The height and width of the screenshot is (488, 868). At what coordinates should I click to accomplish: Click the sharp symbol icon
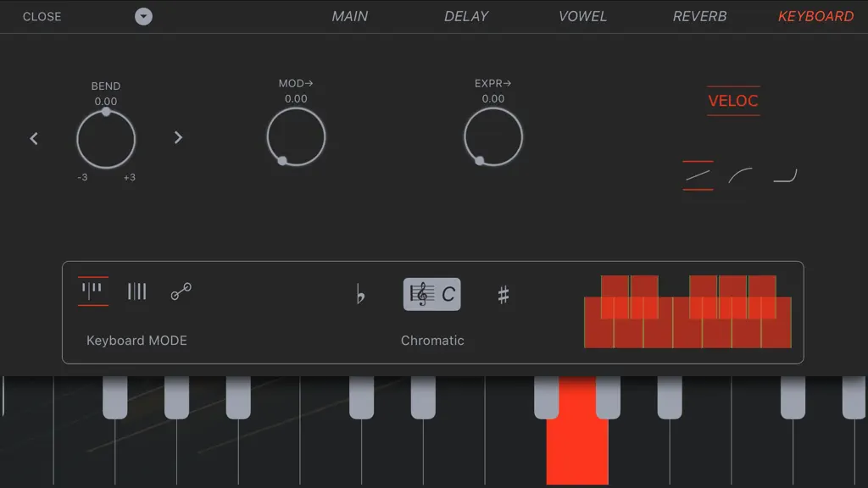504,294
